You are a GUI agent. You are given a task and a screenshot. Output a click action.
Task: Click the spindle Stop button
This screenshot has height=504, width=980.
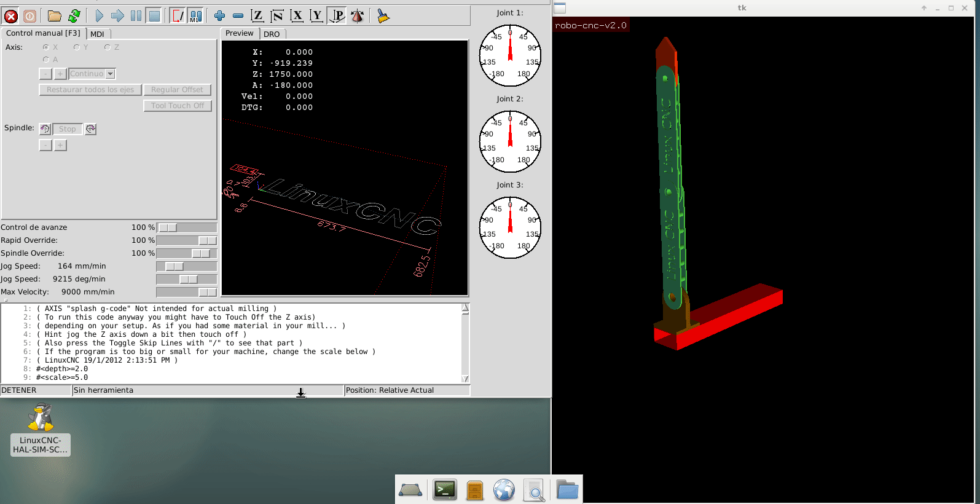[68, 129]
